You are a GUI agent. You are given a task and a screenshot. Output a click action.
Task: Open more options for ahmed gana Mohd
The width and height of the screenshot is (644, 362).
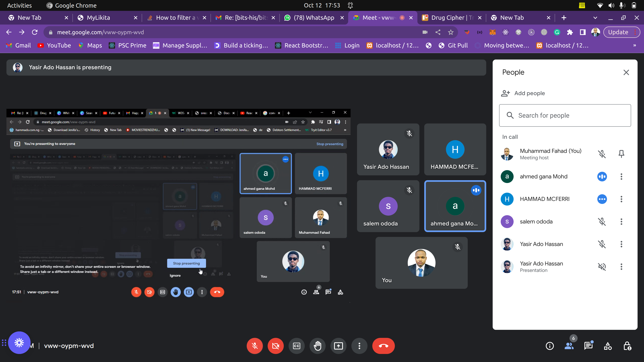pyautogui.click(x=621, y=177)
